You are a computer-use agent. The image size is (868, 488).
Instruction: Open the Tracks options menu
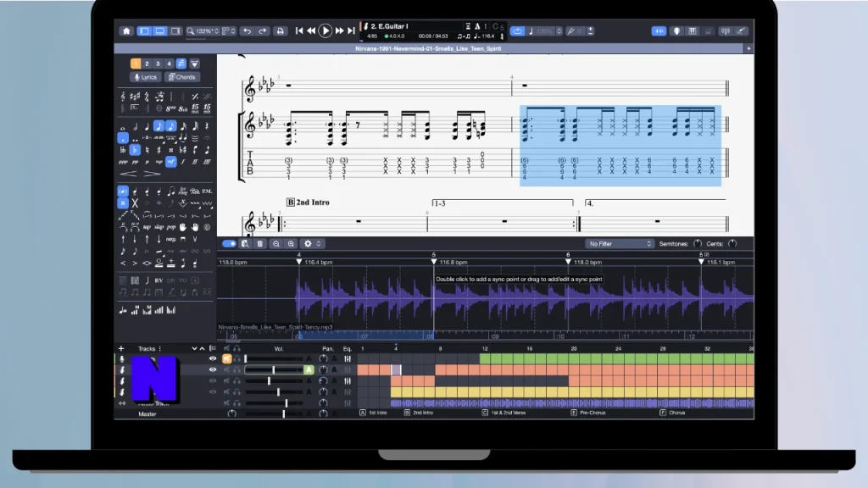tap(160, 348)
